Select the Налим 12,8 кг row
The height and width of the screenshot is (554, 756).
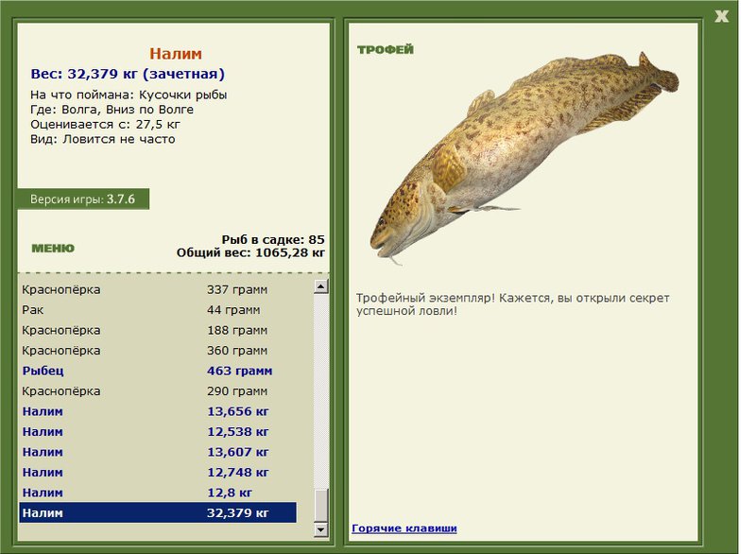tap(158, 493)
